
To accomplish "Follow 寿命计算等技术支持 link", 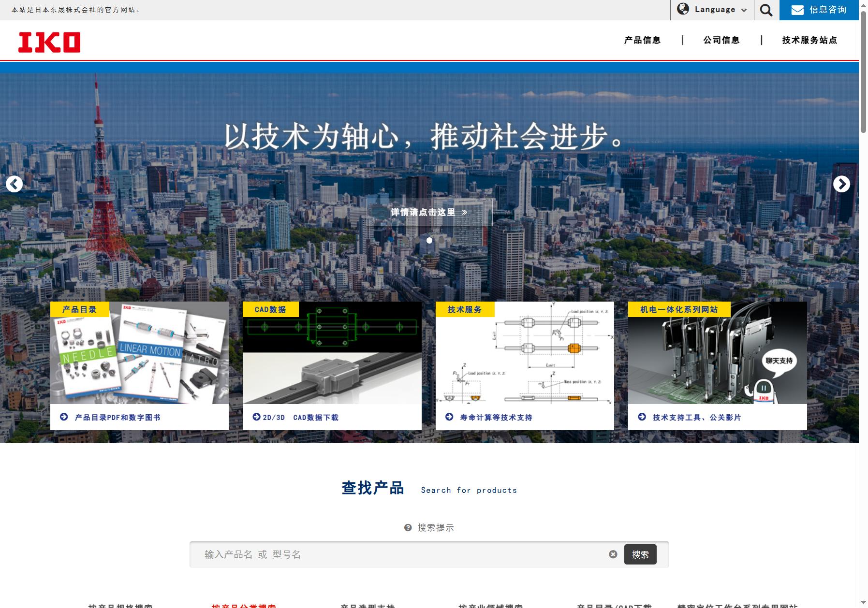I will (x=496, y=418).
